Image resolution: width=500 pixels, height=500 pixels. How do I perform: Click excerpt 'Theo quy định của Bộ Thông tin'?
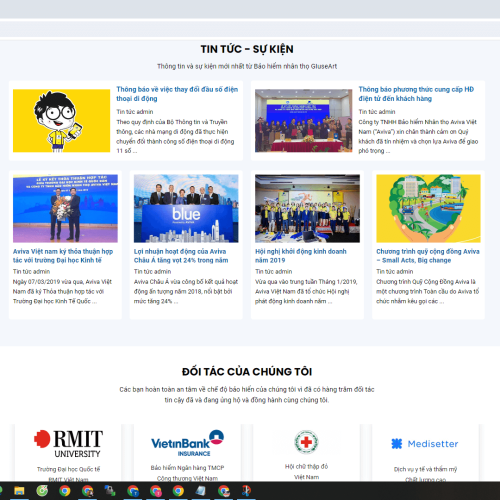pyautogui.click(x=175, y=136)
